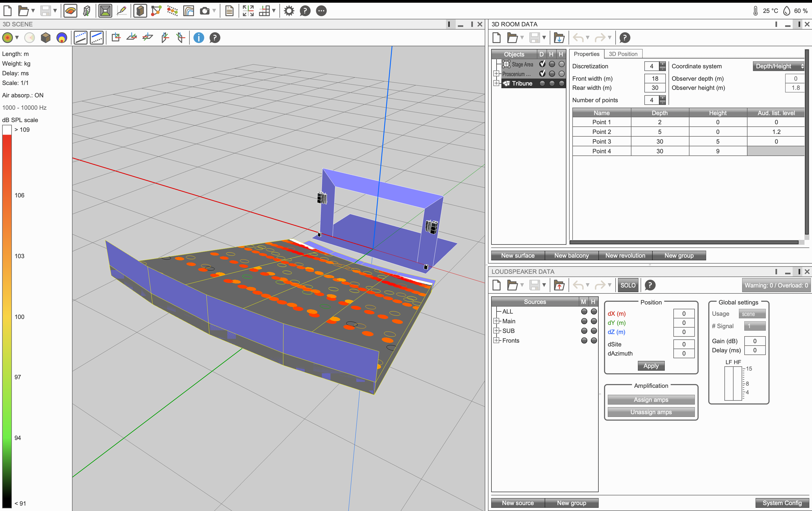Toggle the solid-blue line display mode

[x=97, y=38]
